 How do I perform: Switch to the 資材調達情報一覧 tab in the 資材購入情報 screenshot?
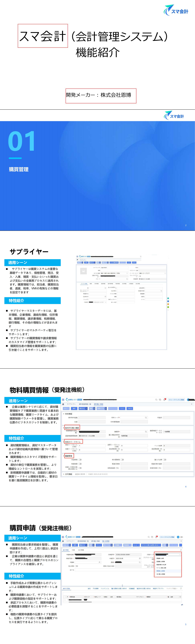[x=85, y=404]
